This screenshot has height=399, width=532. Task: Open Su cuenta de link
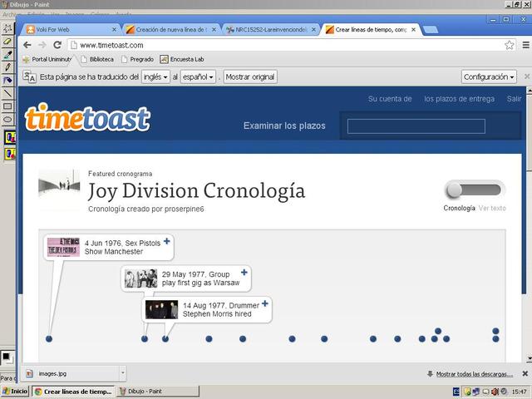tap(390, 99)
